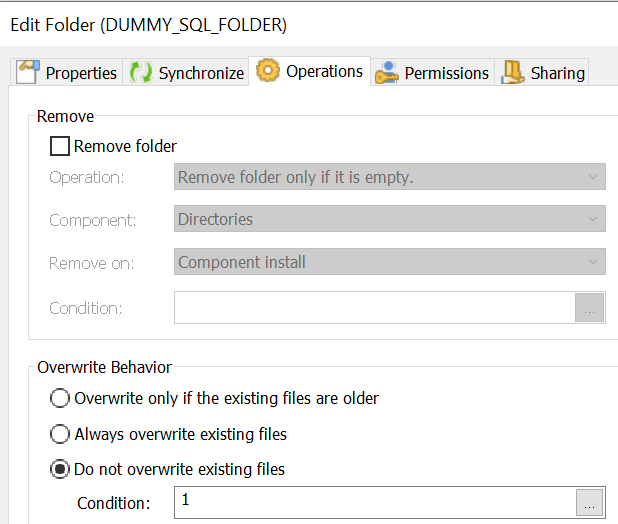Click the green Synchronize arrows icon
This screenshot has width=618, height=524.
(141, 72)
